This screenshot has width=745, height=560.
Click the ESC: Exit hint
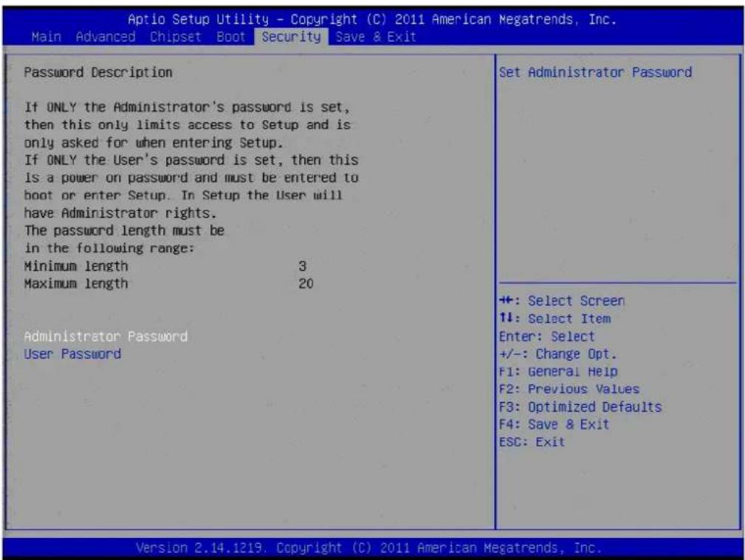pos(532,442)
